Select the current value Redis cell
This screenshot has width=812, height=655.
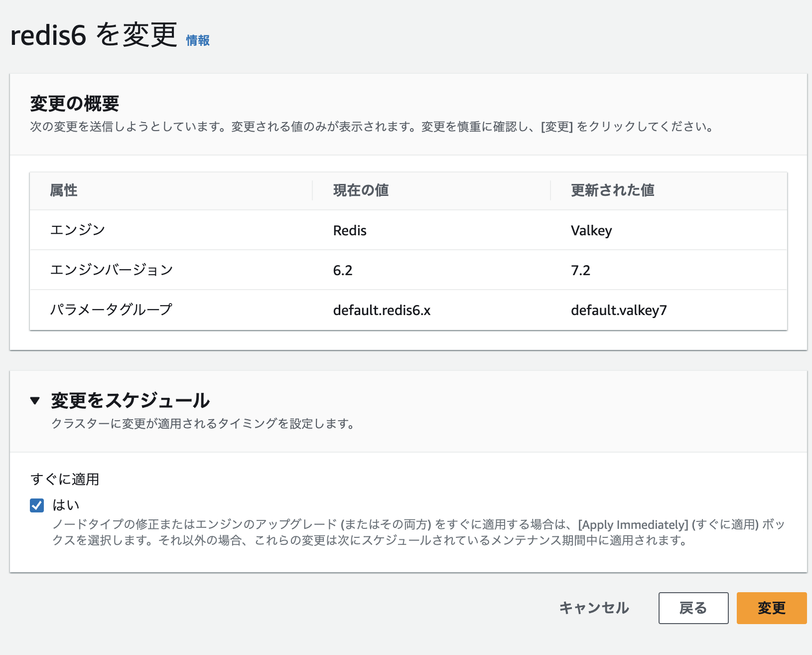(x=350, y=231)
